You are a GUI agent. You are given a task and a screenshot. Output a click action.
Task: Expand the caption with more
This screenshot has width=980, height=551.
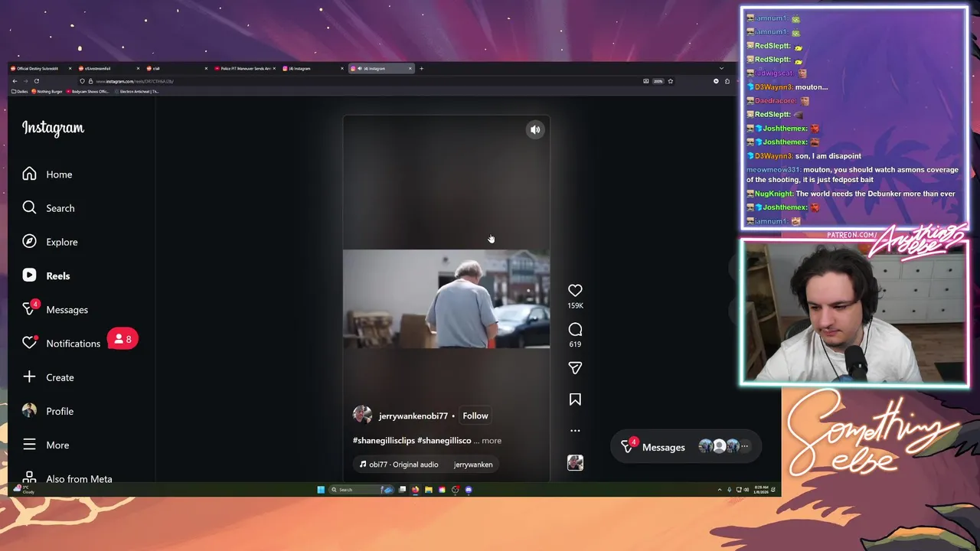492,441
